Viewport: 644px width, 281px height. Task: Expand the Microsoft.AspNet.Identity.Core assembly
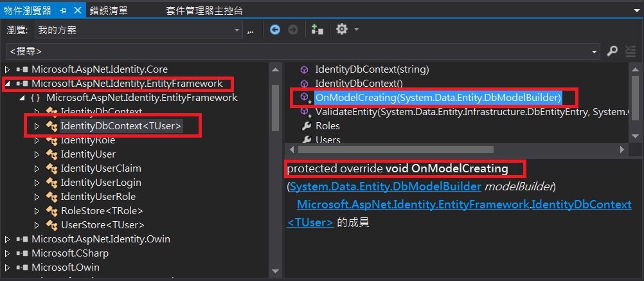[x=7, y=69]
